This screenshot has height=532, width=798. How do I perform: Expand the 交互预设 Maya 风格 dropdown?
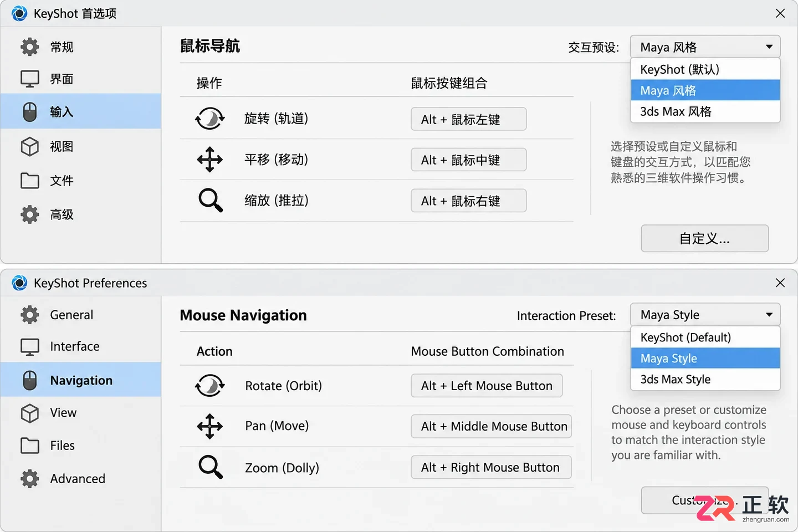point(705,47)
